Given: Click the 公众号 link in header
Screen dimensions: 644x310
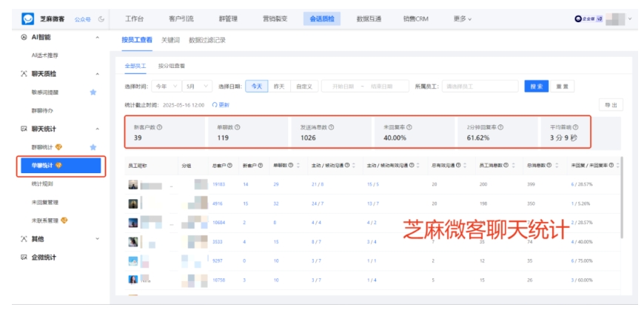Looking at the screenshot, I should pos(83,19).
